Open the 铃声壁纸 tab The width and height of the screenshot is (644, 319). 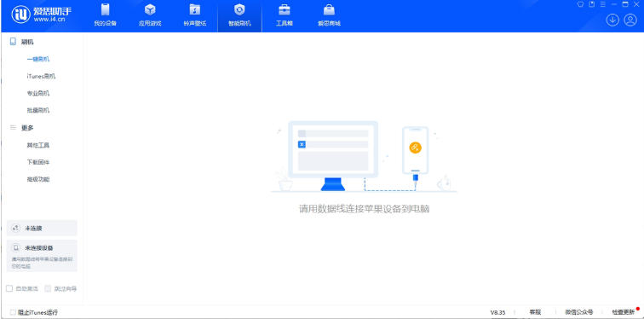click(195, 15)
